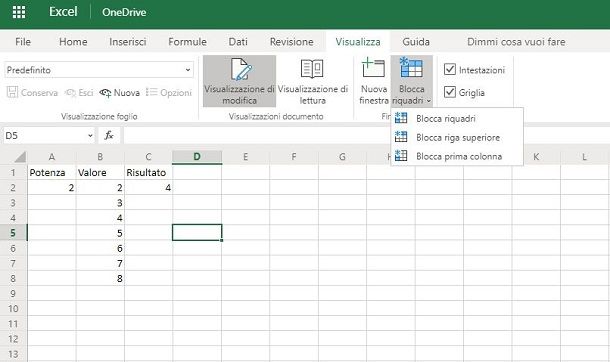This screenshot has height=362, width=610.
Task: Click the Valore cell
Action: tap(100, 173)
